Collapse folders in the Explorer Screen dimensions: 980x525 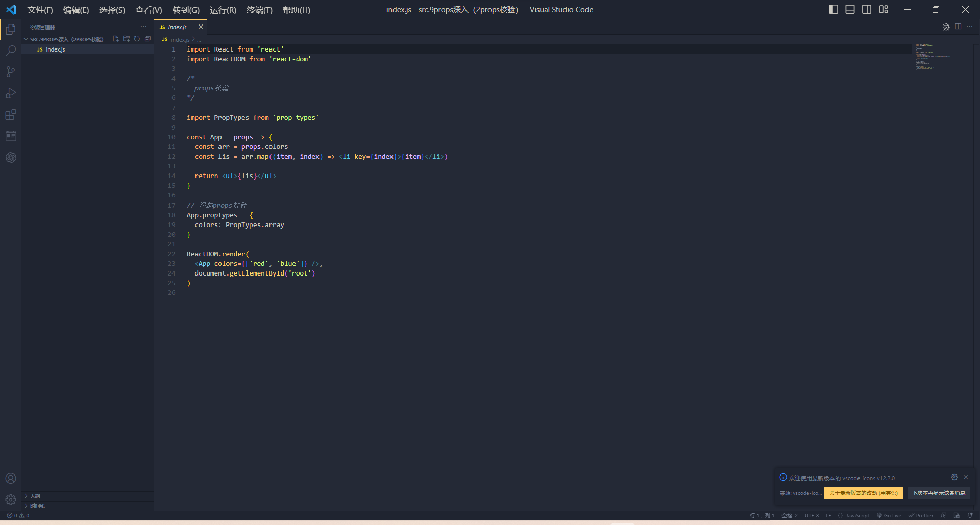tap(148, 38)
